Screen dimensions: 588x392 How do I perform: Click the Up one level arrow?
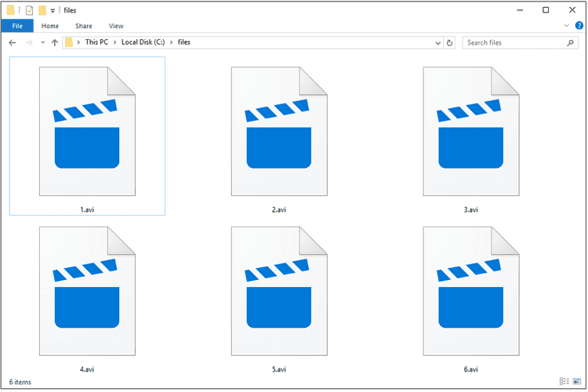click(54, 42)
